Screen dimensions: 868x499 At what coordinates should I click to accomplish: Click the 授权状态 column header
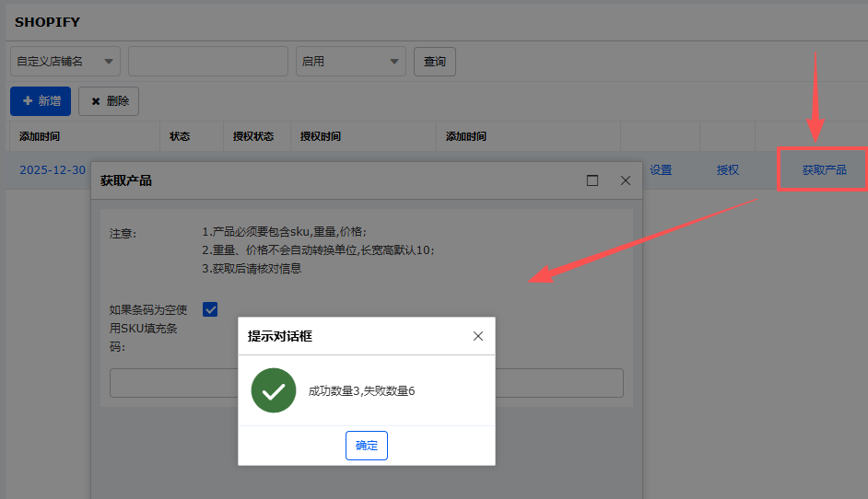pyautogui.click(x=253, y=136)
